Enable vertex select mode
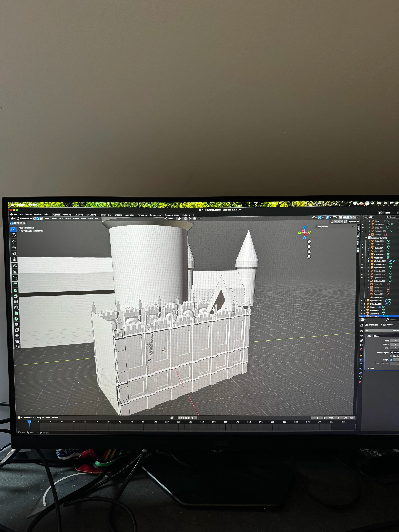 [x=35, y=218]
